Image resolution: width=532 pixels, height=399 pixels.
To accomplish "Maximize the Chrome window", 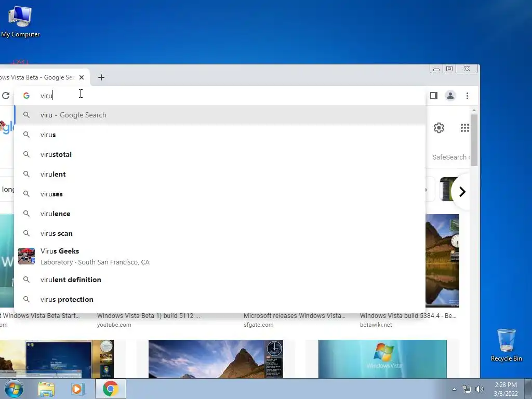I will 449,69.
